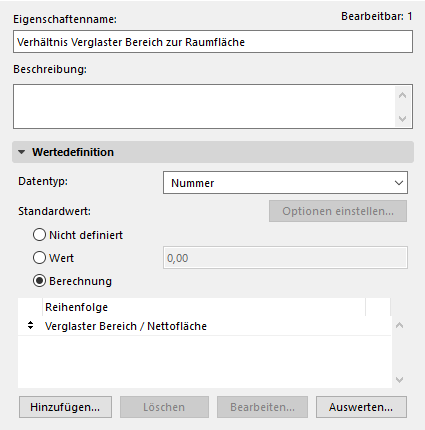Click description box scroll down arrow

402,119
